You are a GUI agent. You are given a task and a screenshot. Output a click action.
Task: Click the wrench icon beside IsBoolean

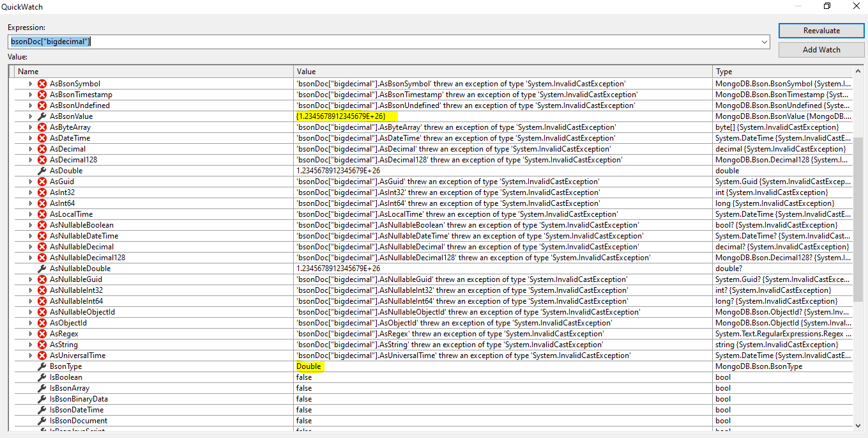[x=42, y=377]
